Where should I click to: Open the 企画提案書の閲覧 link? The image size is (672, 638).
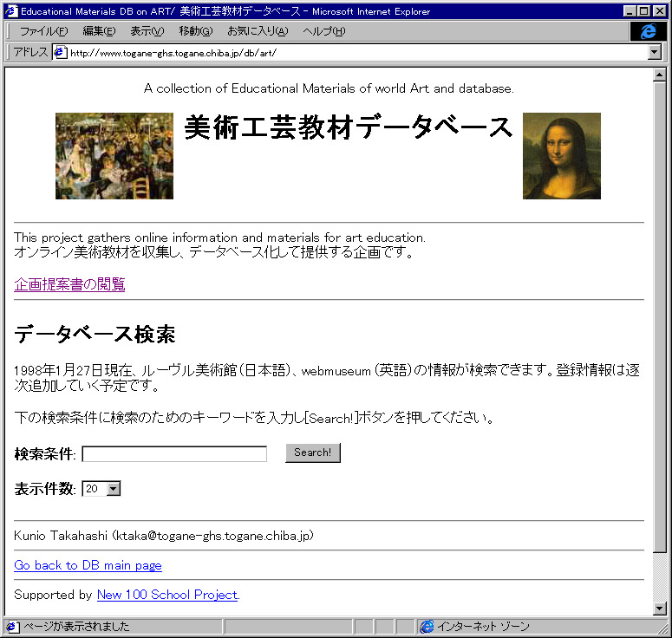pos(69,284)
